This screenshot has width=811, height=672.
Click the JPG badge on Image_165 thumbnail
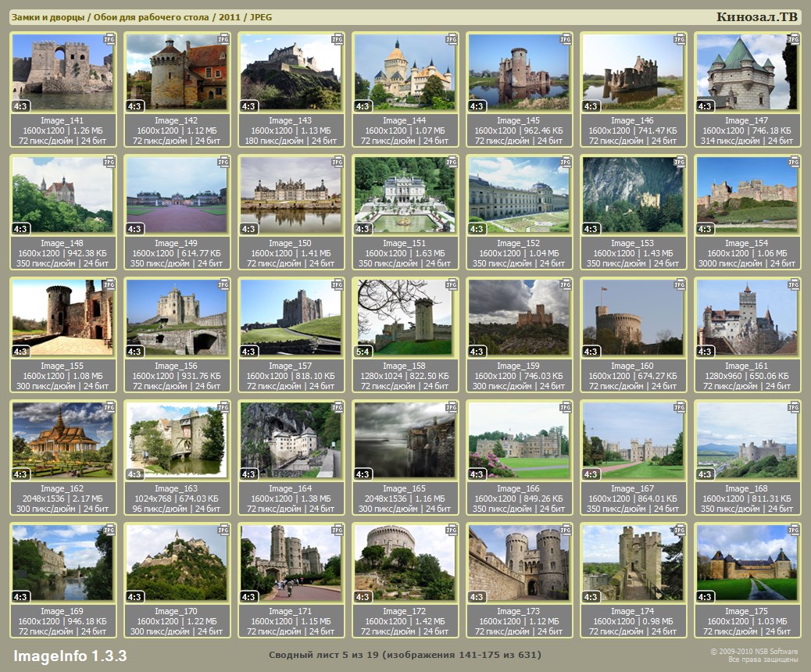[x=451, y=407]
